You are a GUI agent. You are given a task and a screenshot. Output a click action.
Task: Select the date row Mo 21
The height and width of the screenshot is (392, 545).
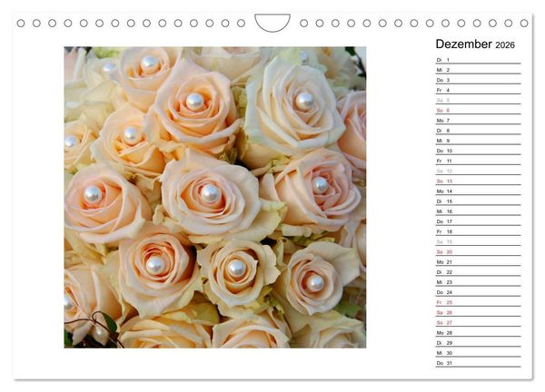tap(479, 262)
